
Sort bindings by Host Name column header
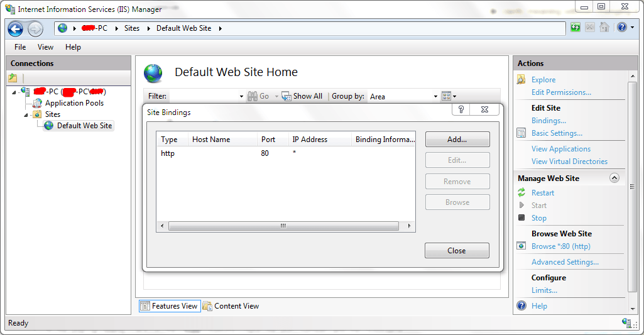222,140
